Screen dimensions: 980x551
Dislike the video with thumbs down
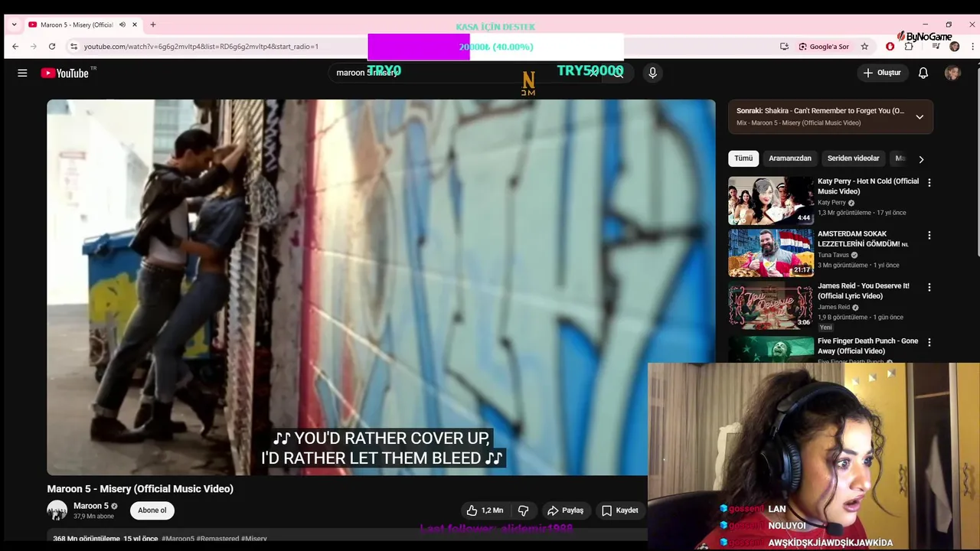(x=524, y=510)
